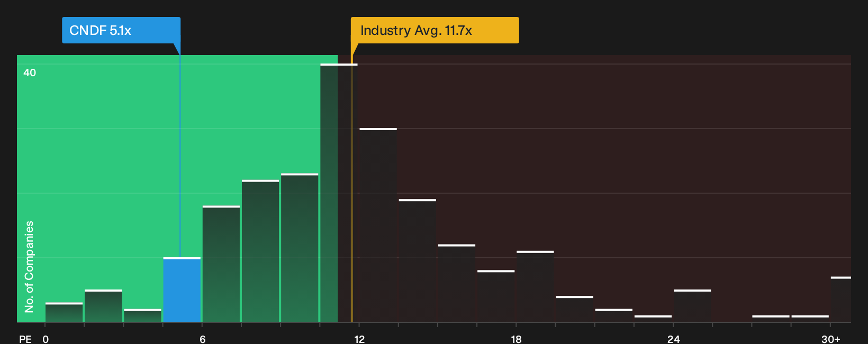This screenshot has height=344, width=868.
Task: Click the first bar at PE 0
Action: tap(64, 312)
